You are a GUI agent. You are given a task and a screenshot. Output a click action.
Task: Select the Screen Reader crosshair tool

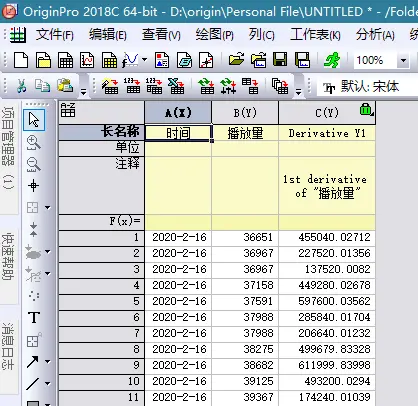click(33, 185)
